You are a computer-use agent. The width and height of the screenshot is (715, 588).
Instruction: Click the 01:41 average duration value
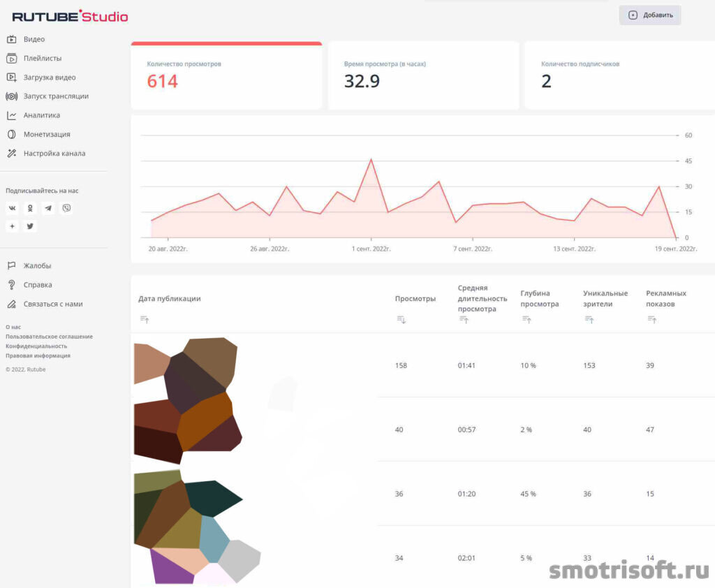[466, 365]
